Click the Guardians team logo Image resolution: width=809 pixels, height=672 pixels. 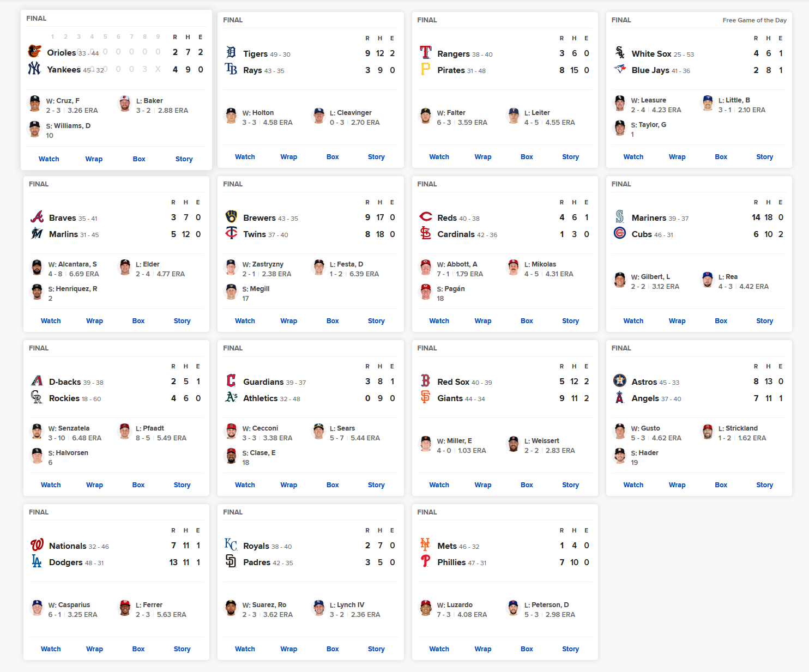pyautogui.click(x=231, y=380)
